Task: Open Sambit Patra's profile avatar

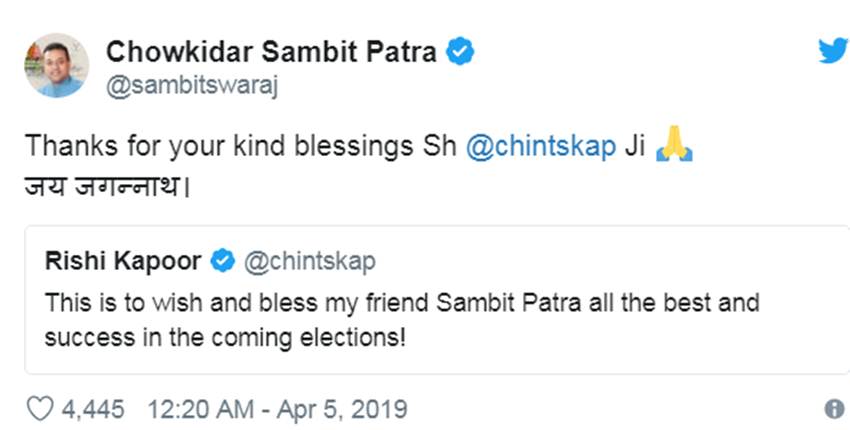Action: (57, 65)
